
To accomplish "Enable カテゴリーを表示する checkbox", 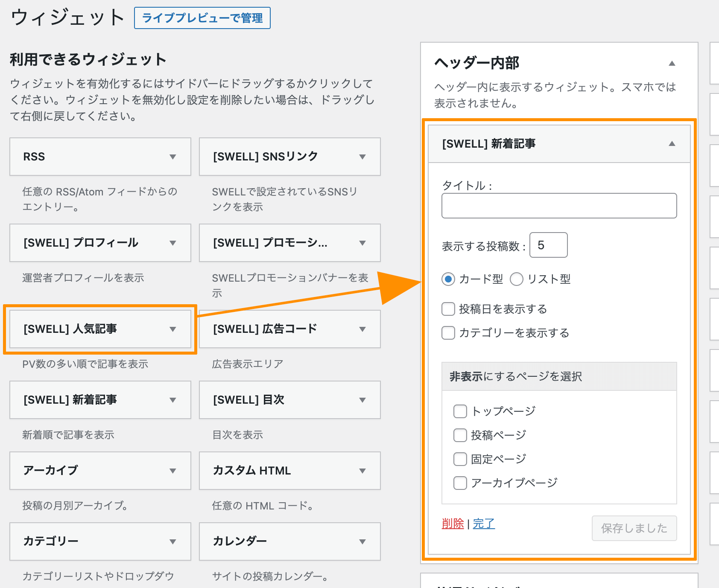I will pos(448,332).
